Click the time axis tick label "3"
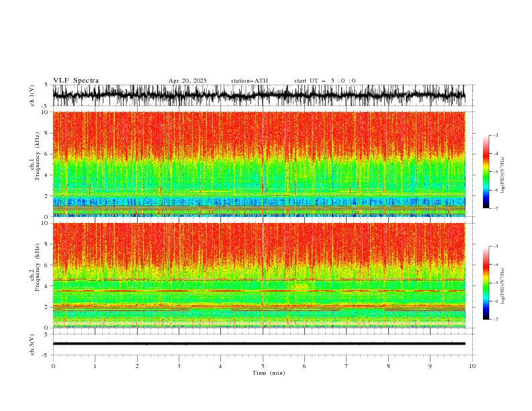Viewport: 532px width, 411px height. point(179,366)
